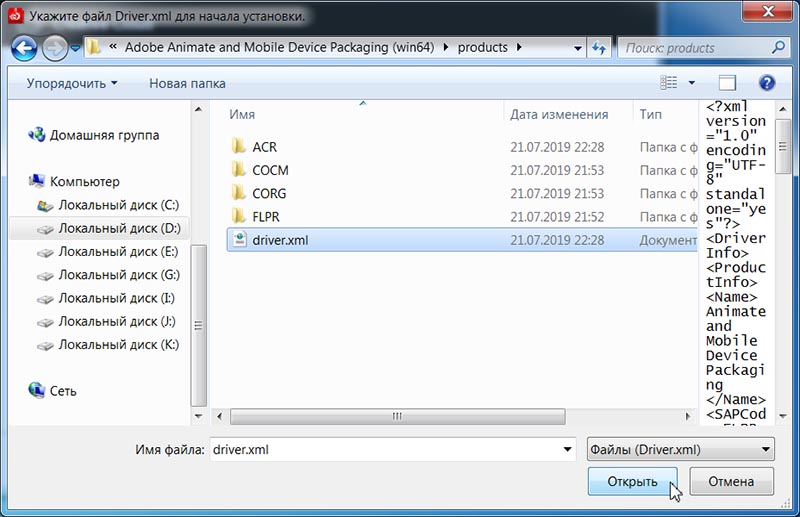Select 'Локальный диск (G:)'

119,275
